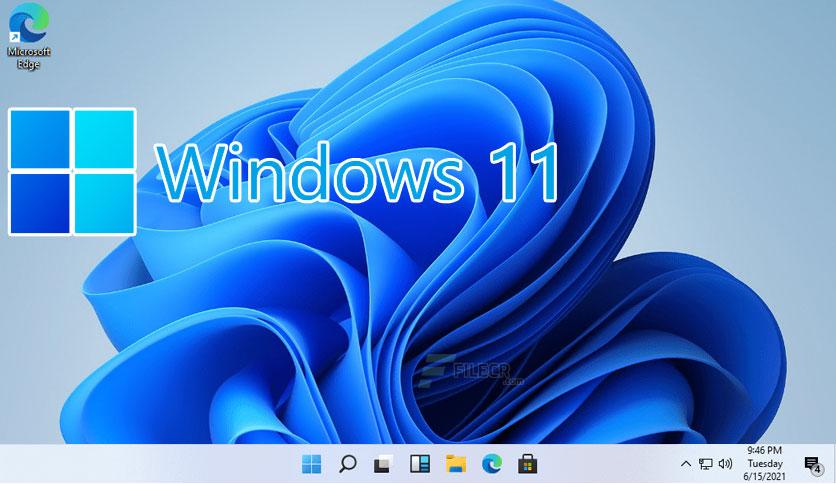Click the Tuesday day label in the clock

click(x=764, y=464)
